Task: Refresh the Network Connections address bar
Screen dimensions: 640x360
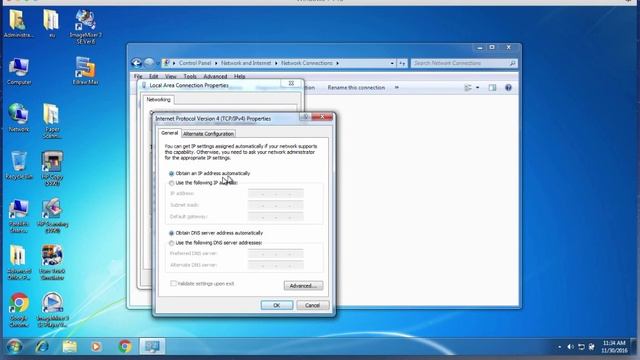Action: click(402, 63)
